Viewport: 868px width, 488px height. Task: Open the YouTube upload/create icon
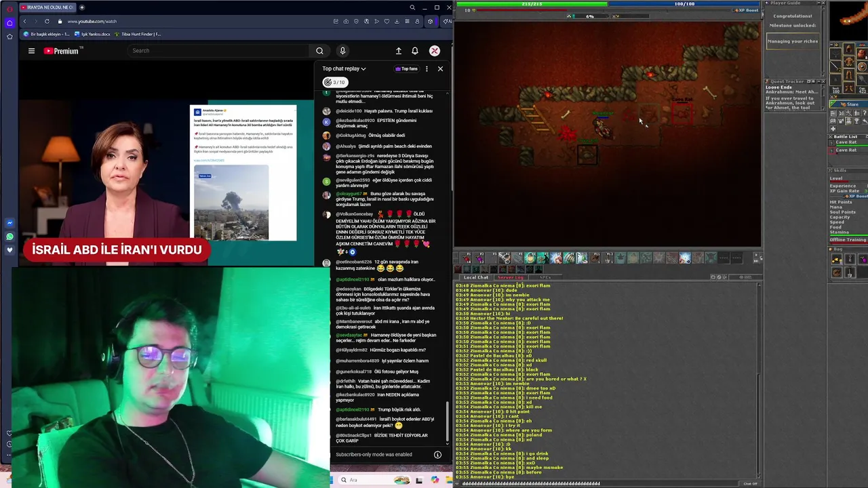[x=398, y=51]
